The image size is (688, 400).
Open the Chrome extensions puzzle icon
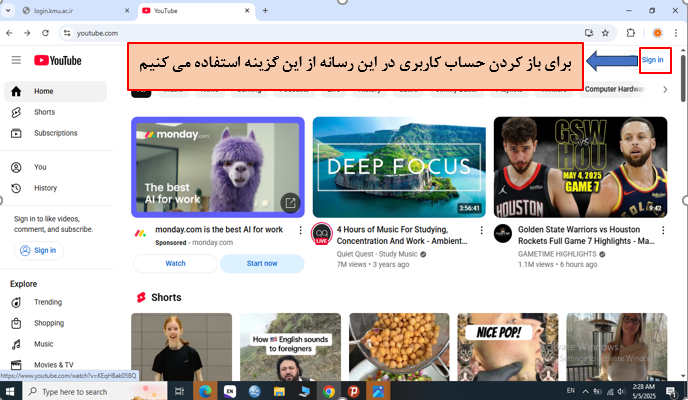pos(629,32)
